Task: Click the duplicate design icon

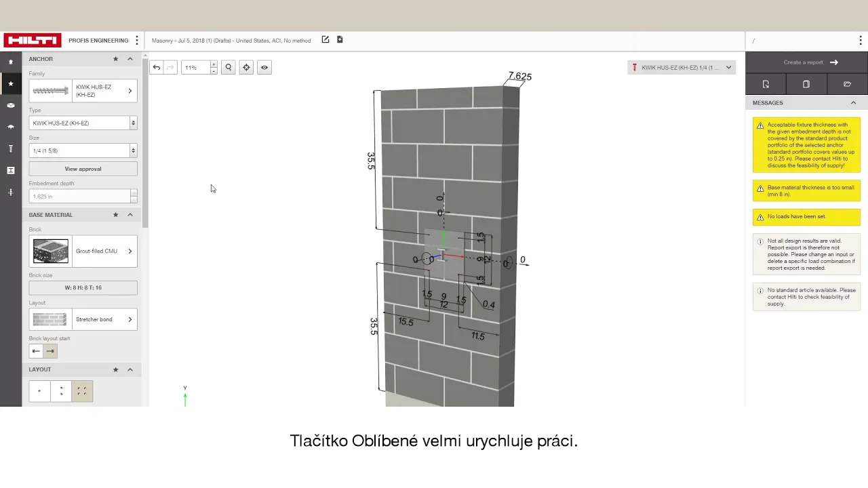Action: pyautogui.click(x=806, y=84)
